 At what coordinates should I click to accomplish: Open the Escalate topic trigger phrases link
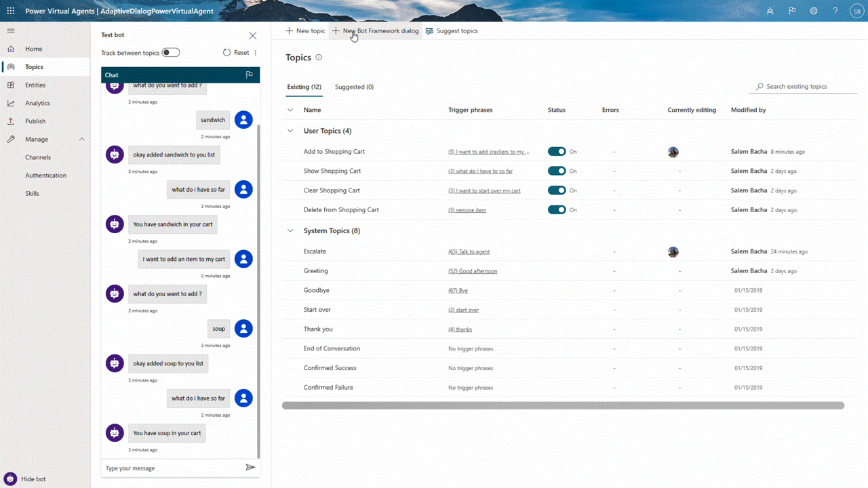click(469, 251)
